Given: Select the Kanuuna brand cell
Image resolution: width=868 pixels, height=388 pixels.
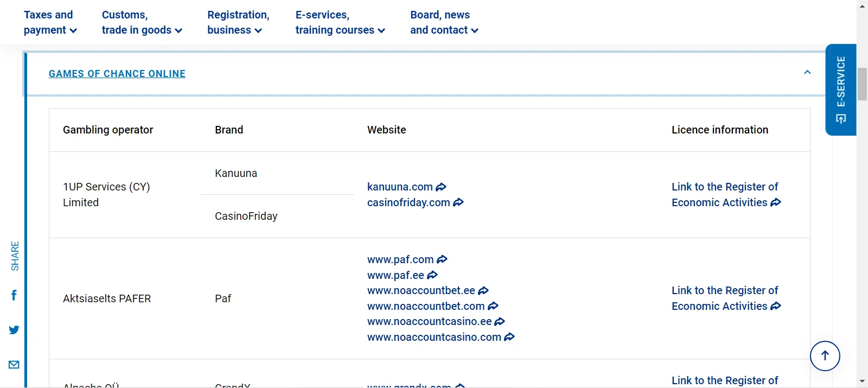Looking at the screenshot, I should click(277, 173).
